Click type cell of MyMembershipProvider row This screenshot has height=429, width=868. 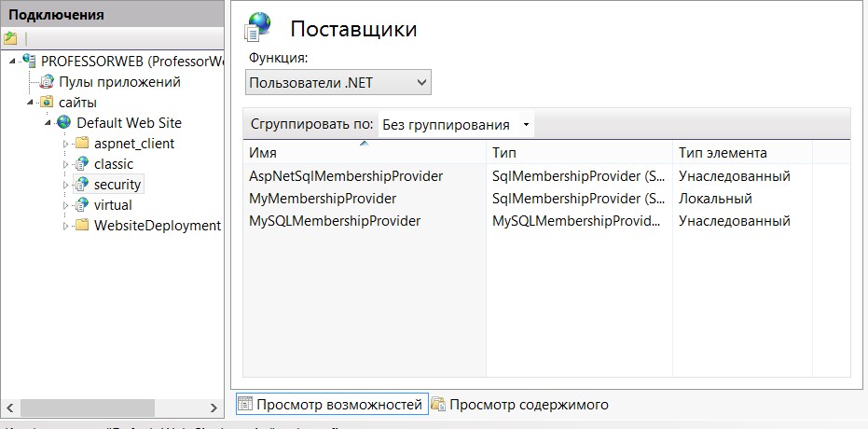(x=578, y=198)
